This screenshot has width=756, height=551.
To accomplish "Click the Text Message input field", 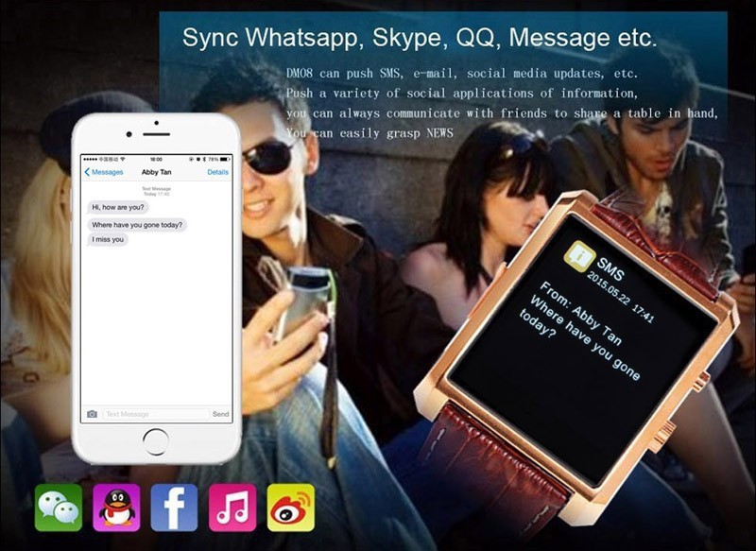I will click(155, 414).
